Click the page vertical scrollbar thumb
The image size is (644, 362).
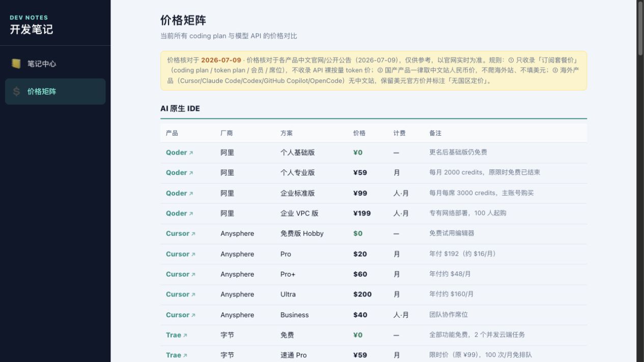click(640, 28)
